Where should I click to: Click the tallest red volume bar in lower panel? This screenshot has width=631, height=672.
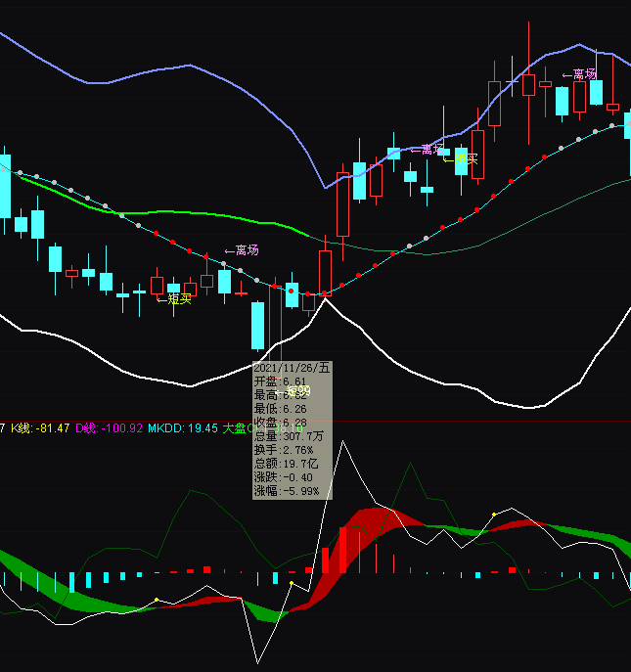(342, 550)
